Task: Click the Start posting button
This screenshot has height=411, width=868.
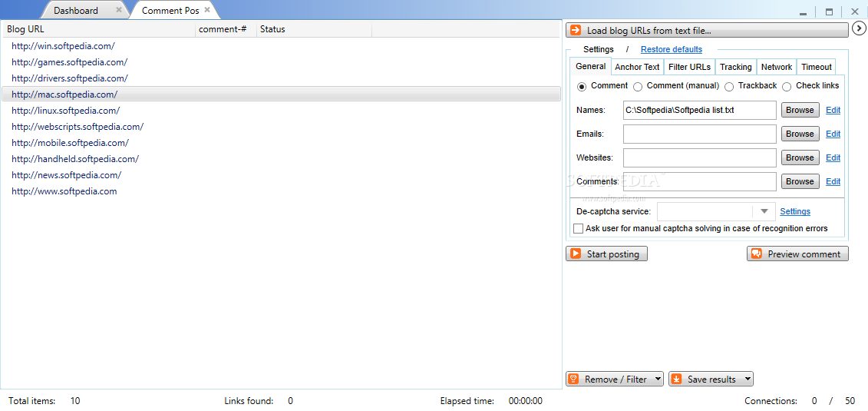Action: [x=606, y=254]
